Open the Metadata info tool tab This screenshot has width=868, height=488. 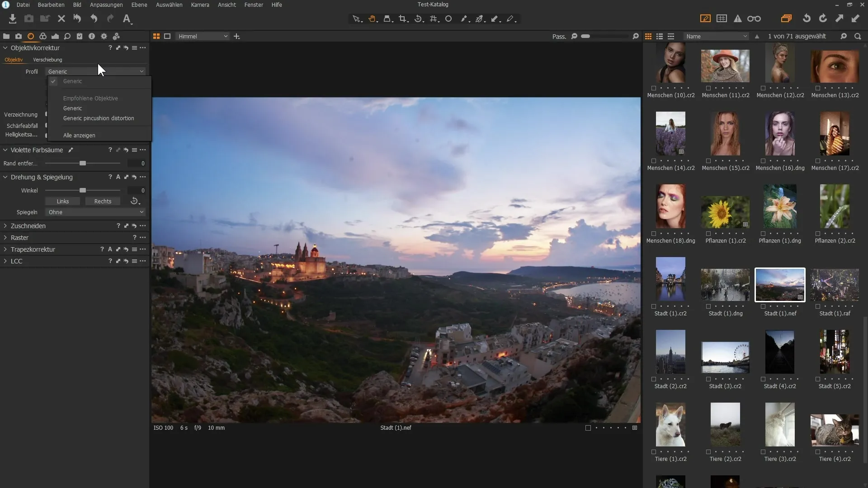pos(92,36)
